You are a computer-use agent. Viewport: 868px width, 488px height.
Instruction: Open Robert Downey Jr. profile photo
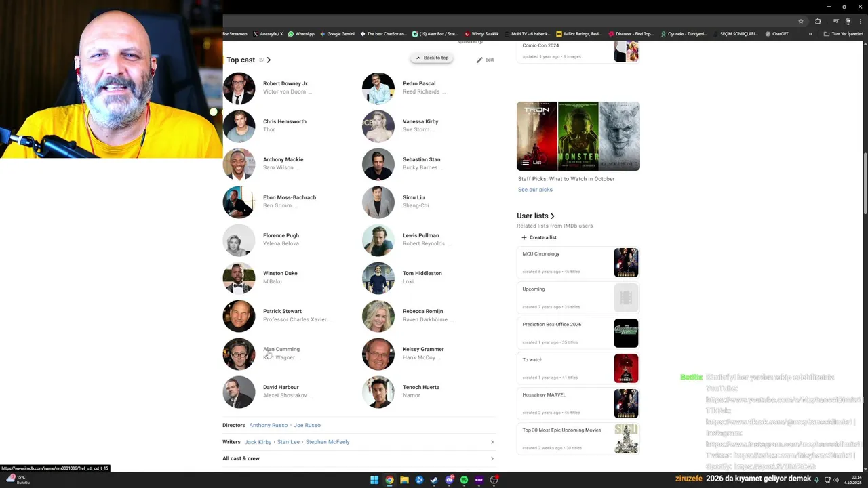(x=239, y=88)
